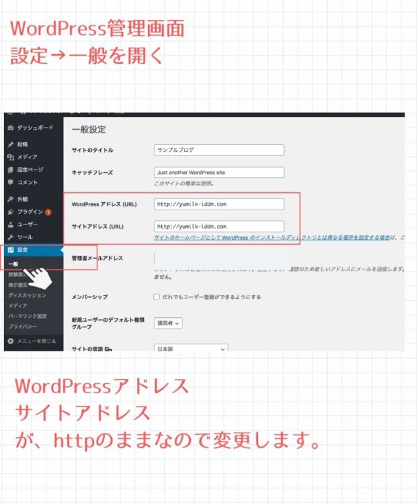Click the サイトアドレス (URL) field
Screen dimensions: 420x504
click(219, 226)
